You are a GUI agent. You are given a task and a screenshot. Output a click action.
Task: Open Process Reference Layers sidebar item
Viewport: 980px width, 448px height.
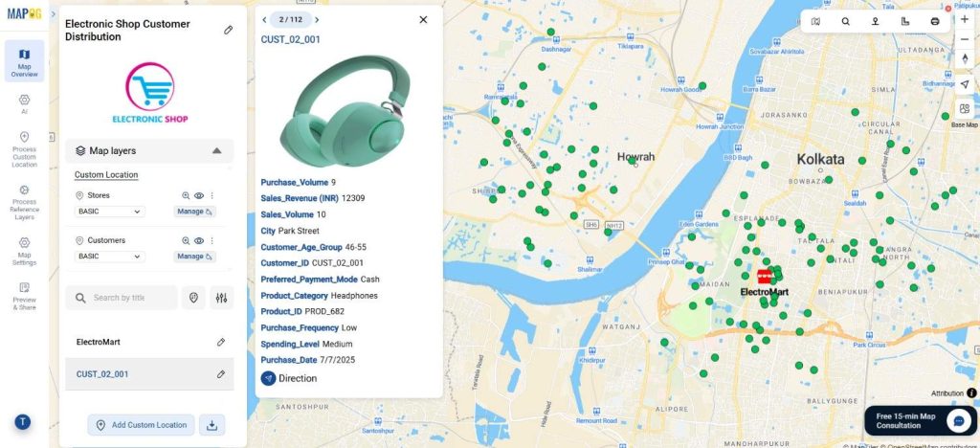[x=24, y=202]
